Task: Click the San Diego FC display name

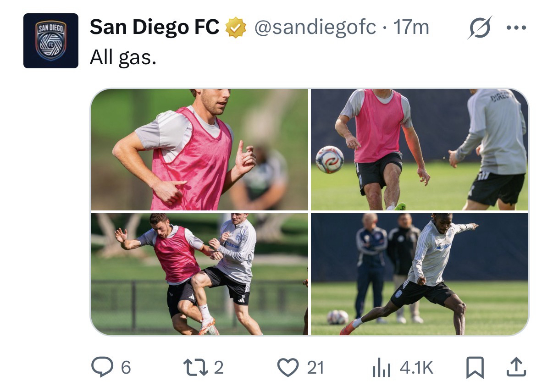Action: click(x=155, y=28)
